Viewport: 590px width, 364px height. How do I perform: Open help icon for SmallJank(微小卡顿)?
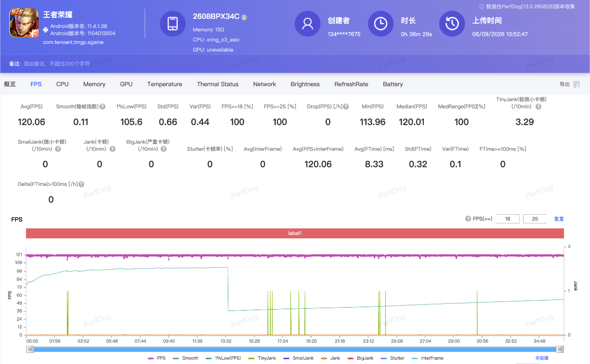pos(58,149)
